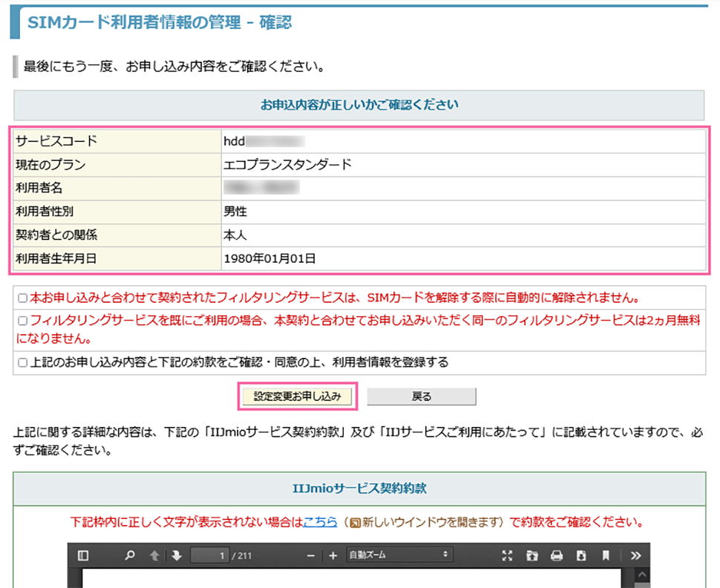Print the PDF using the printer icon
Screen dimensions: 720x588
click(x=557, y=555)
